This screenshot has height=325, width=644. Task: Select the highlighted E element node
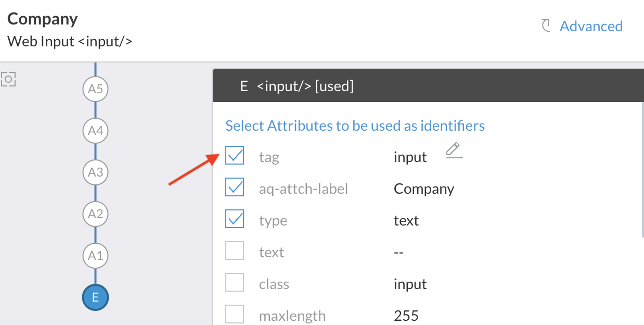click(95, 297)
